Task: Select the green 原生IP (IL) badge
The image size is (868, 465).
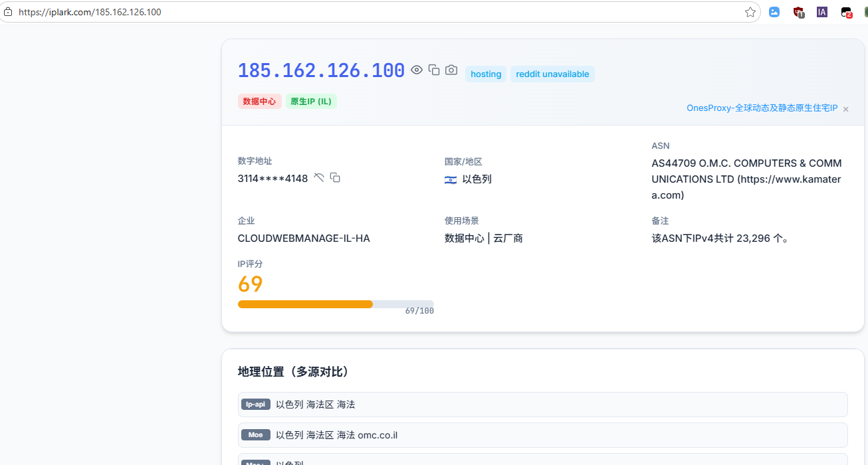Action: click(311, 102)
